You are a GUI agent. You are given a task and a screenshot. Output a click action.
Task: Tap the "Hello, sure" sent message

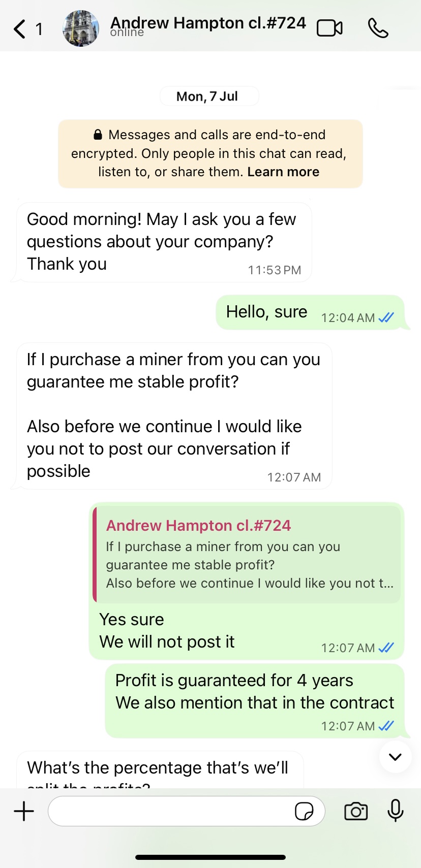pyautogui.click(x=266, y=312)
